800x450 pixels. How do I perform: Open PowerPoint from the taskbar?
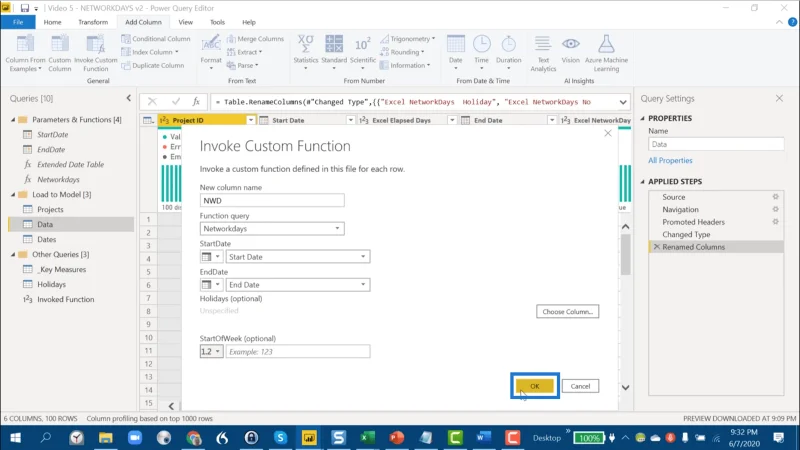click(x=396, y=438)
